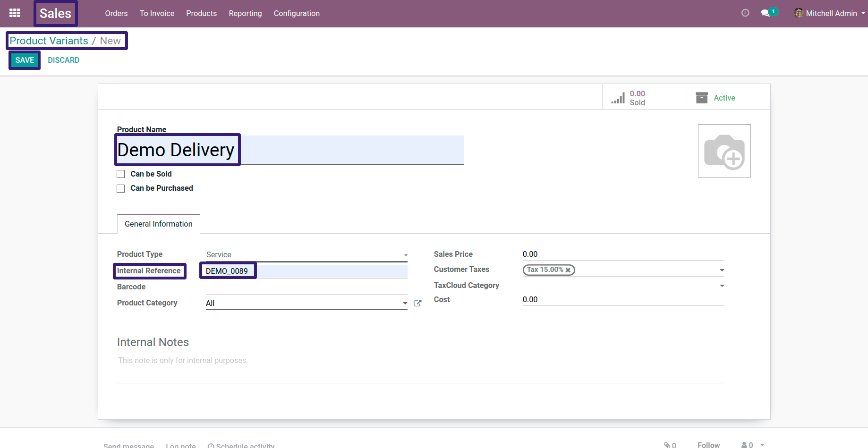Open the To Invoice menu
868x448 pixels.
pyautogui.click(x=157, y=13)
